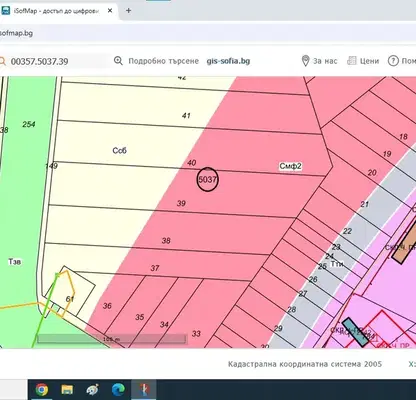416x400 pixels.
Task: Open File Explorer from the taskbar
Action: point(67,389)
